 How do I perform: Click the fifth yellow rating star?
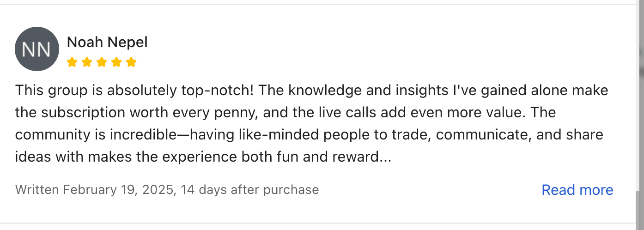click(x=131, y=62)
